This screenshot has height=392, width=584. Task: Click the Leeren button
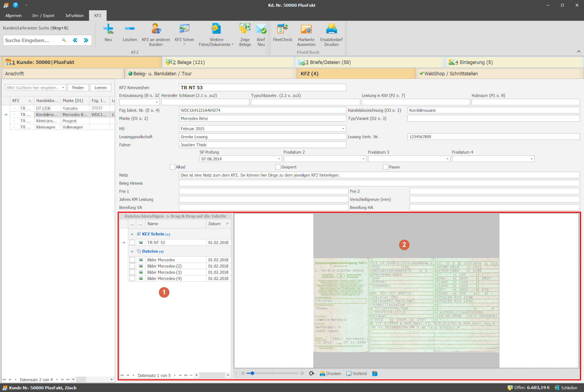pos(101,87)
